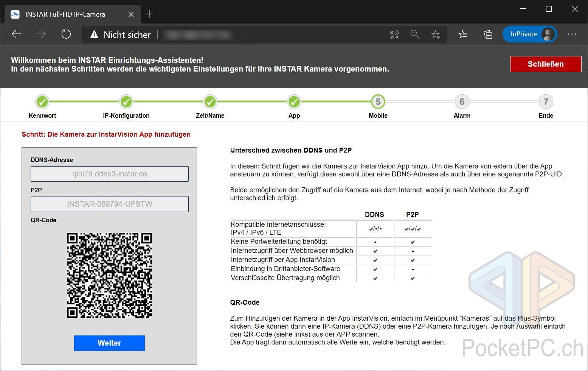The image size is (588, 371).
Task: Open browser settings and more menu (three dots)
Action: [x=572, y=34]
